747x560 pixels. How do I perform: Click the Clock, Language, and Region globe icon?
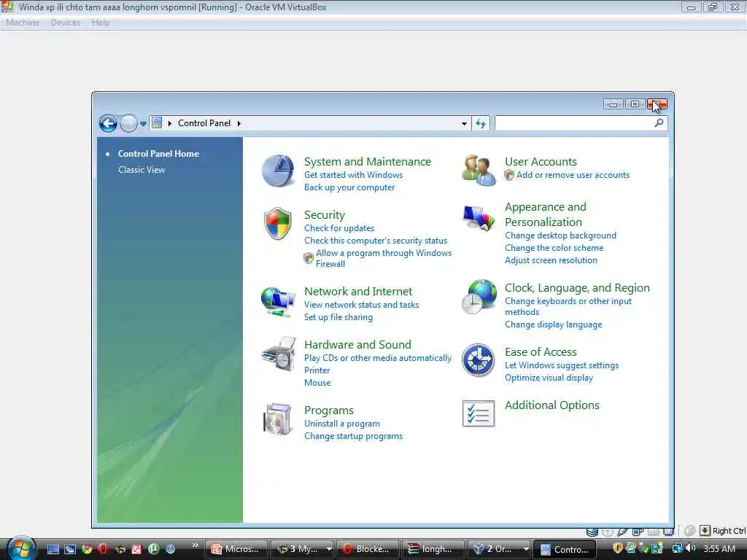click(479, 297)
